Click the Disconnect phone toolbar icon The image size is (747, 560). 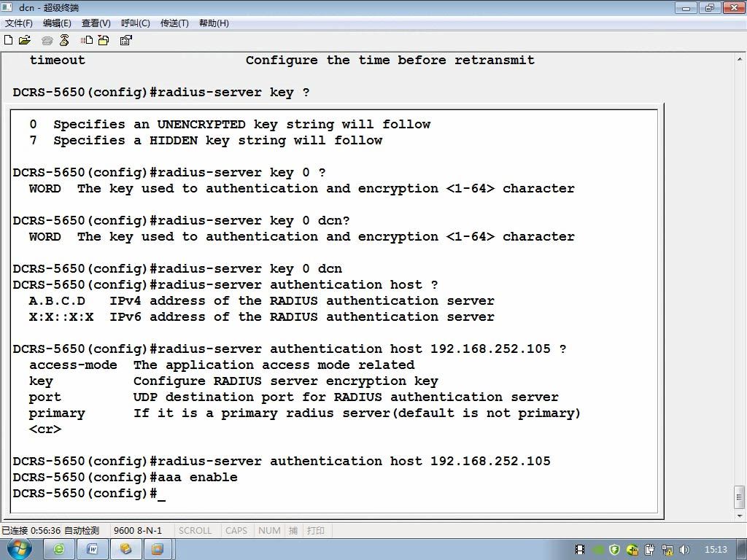point(64,40)
